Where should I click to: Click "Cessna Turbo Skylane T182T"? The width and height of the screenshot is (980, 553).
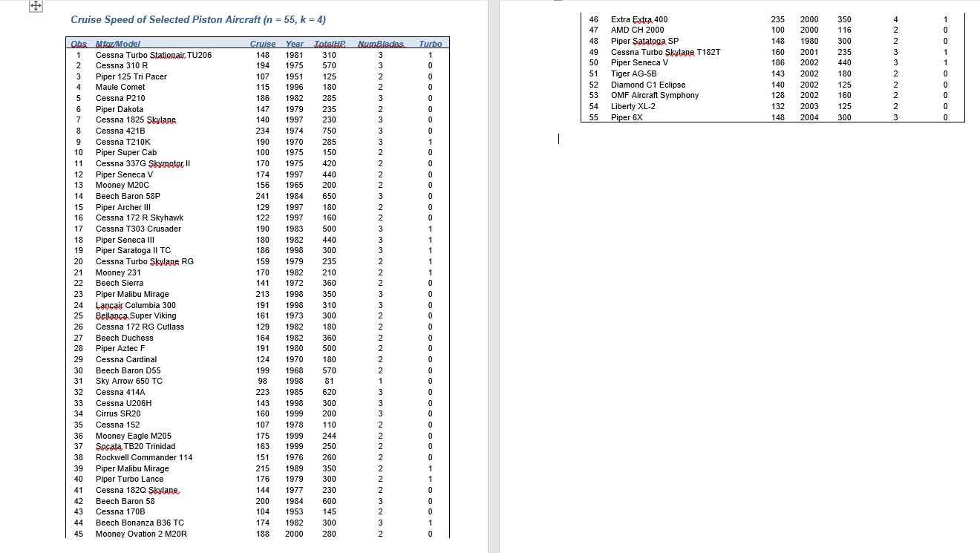pyautogui.click(x=665, y=52)
